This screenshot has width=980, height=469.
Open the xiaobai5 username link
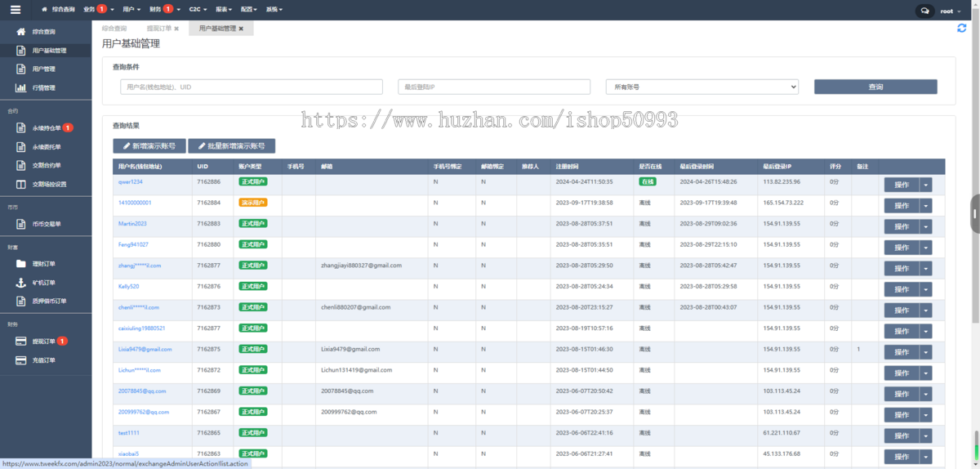[128, 453]
